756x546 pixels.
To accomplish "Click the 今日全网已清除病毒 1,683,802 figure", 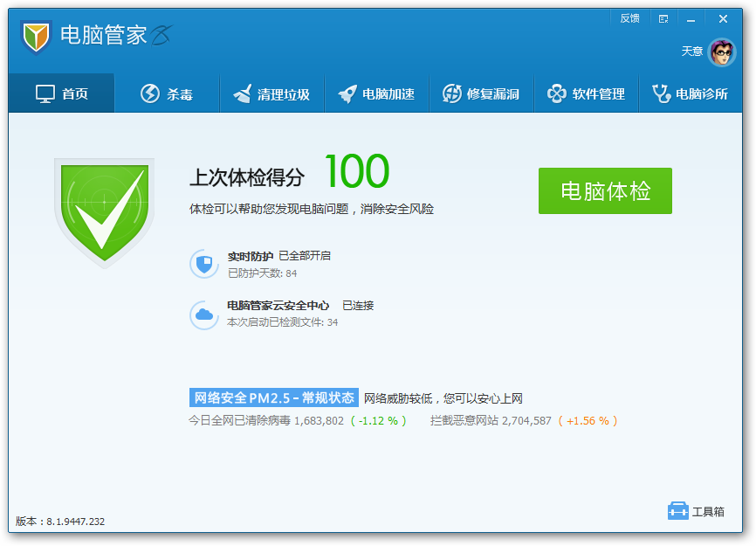I will tap(266, 420).
